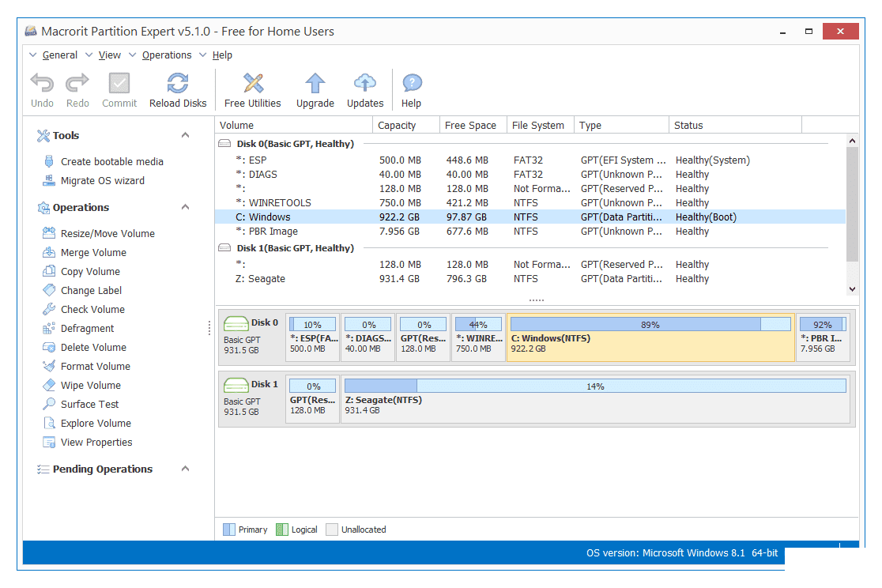
Task: Click the Defragment text link
Action: coord(87,329)
